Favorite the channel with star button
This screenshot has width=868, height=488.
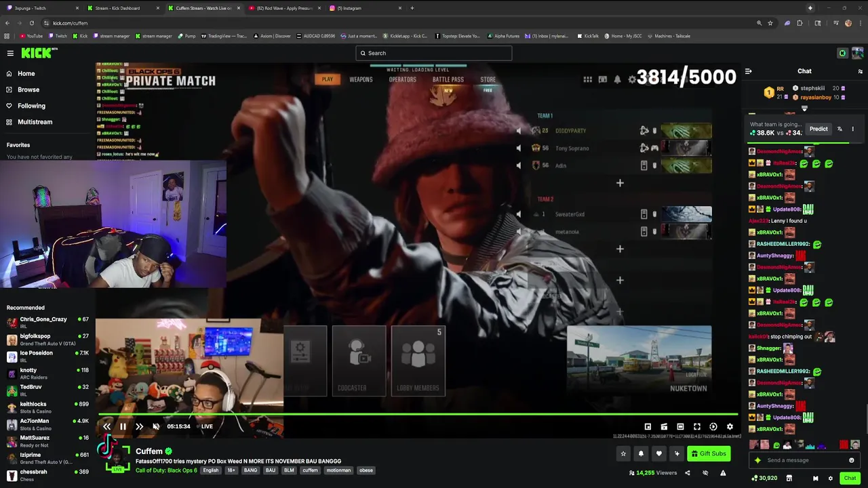[x=623, y=453]
